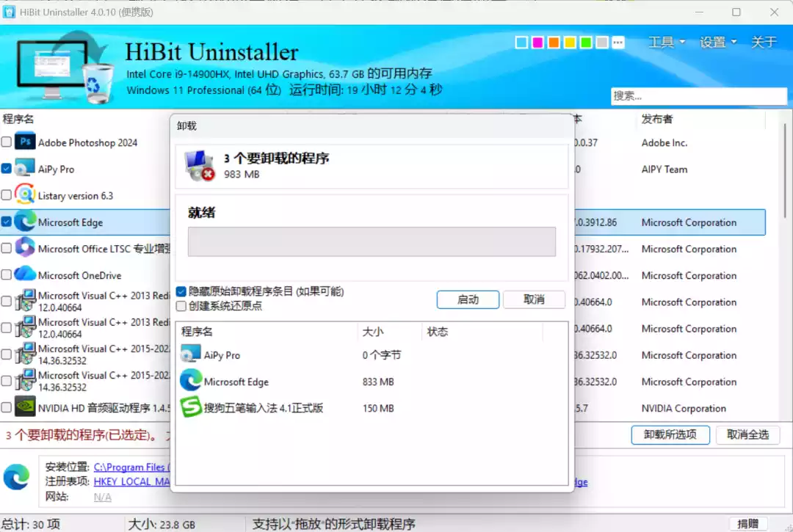This screenshot has width=793, height=532.
Task: Sort by program name column in the main list (程序名)
Action: click(18, 119)
